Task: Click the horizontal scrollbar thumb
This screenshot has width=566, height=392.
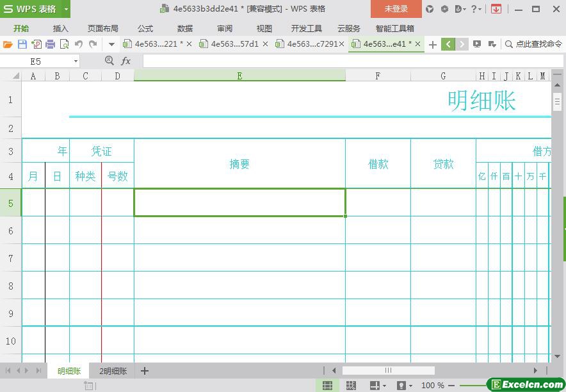Action: [388, 370]
